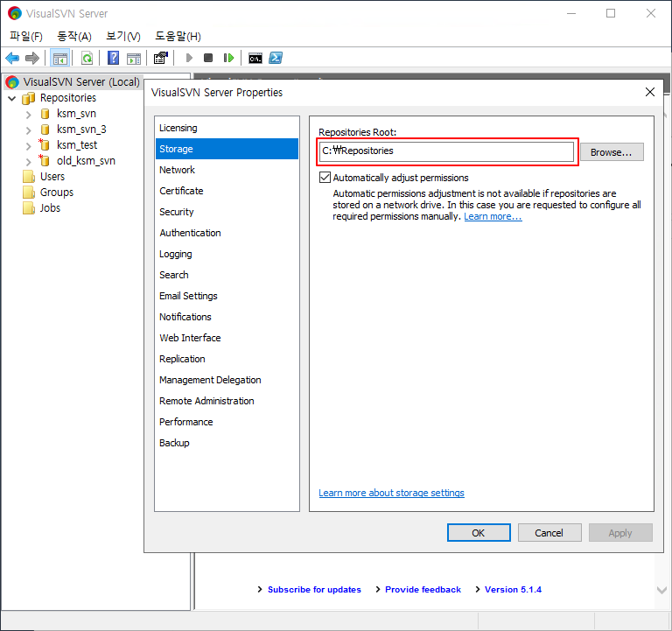Click the Browse... button
672x631 pixels.
click(x=612, y=152)
